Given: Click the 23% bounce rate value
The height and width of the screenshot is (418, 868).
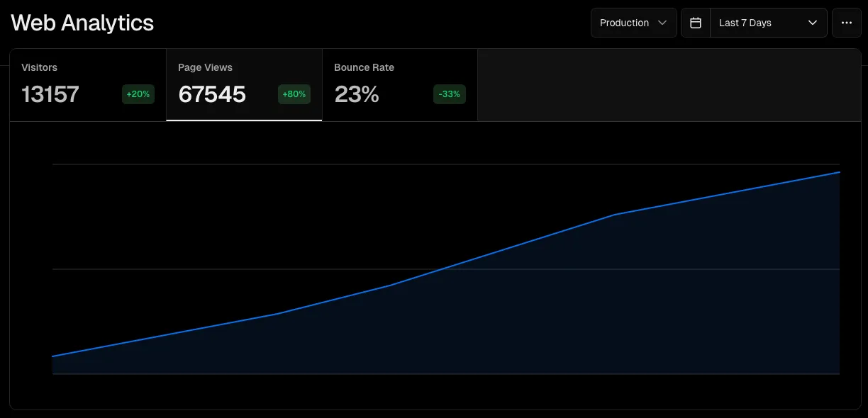Looking at the screenshot, I should point(357,94).
